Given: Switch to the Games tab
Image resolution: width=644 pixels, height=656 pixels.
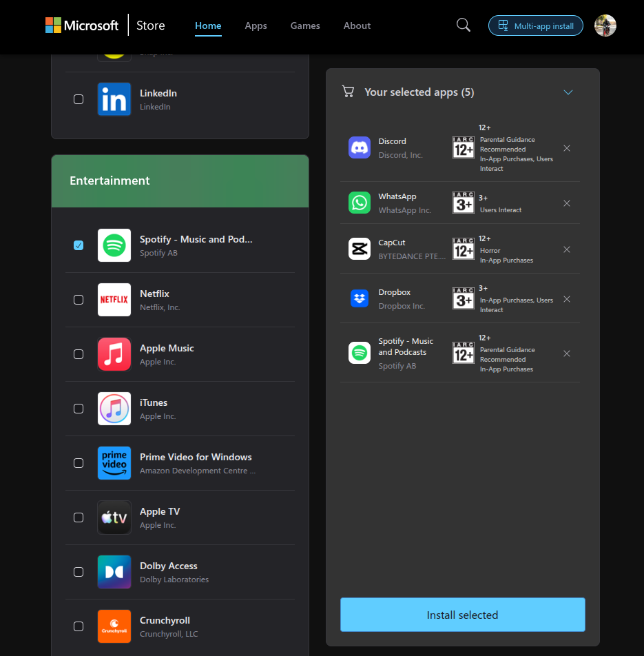Looking at the screenshot, I should point(305,25).
